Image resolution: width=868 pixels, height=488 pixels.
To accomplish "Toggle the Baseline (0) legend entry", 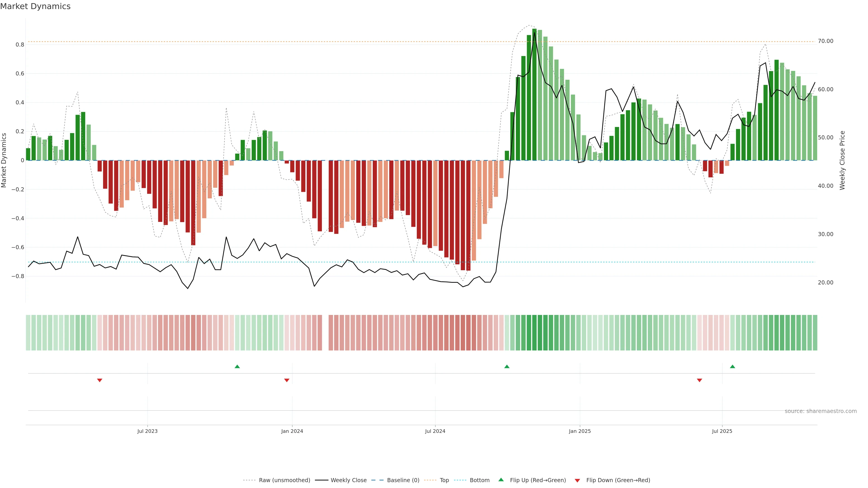I will click(x=403, y=480).
